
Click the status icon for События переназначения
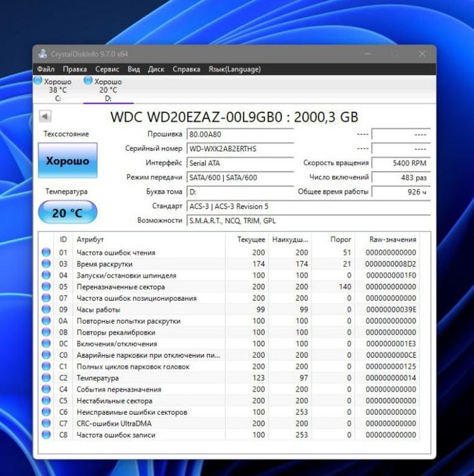point(46,389)
